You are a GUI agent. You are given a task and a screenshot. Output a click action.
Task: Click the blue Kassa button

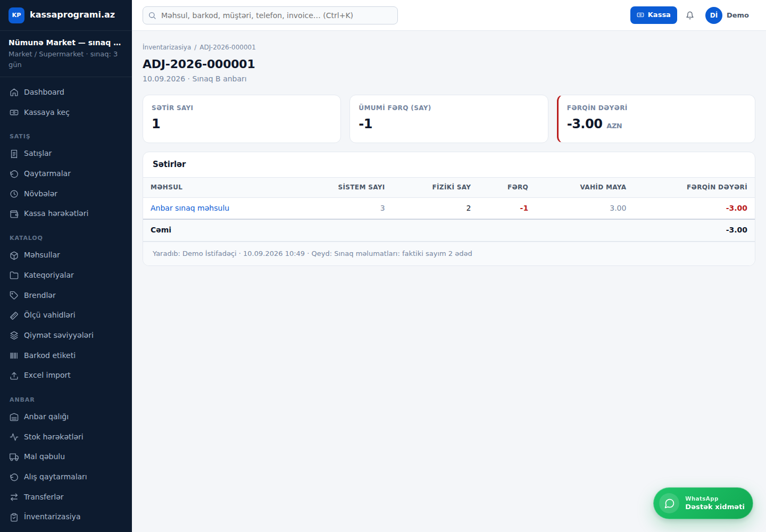tap(654, 15)
